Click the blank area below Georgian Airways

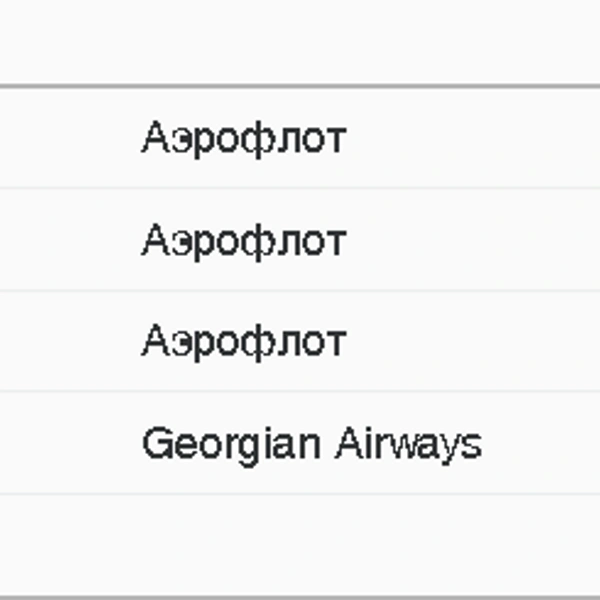300,545
